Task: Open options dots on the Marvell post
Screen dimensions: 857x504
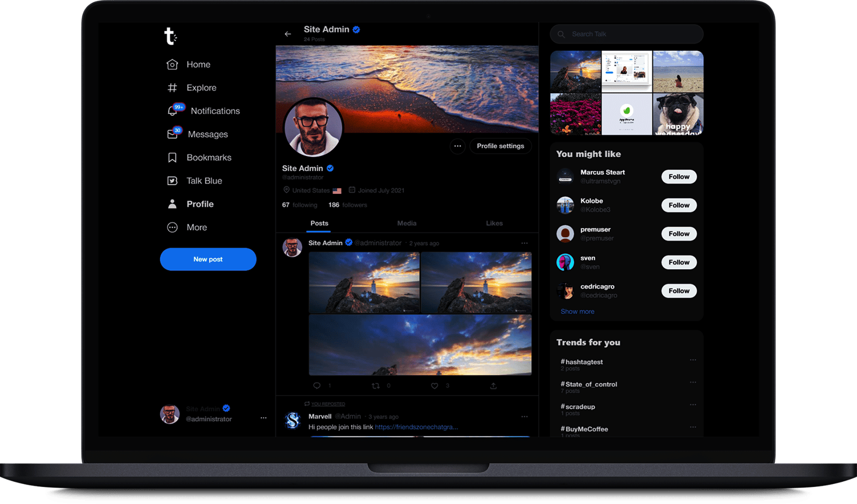Action: click(524, 417)
